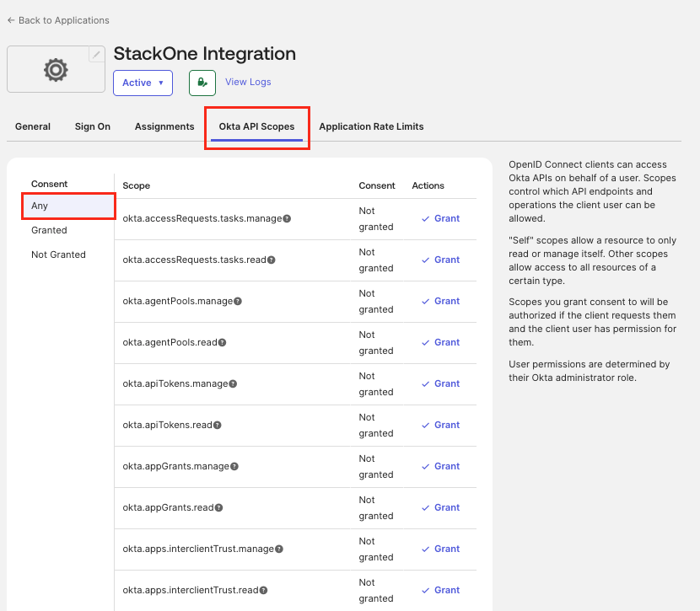This screenshot has width=700, height=611.
Task: Click the Consent column header in table
Action: click(x=377, y=185)
